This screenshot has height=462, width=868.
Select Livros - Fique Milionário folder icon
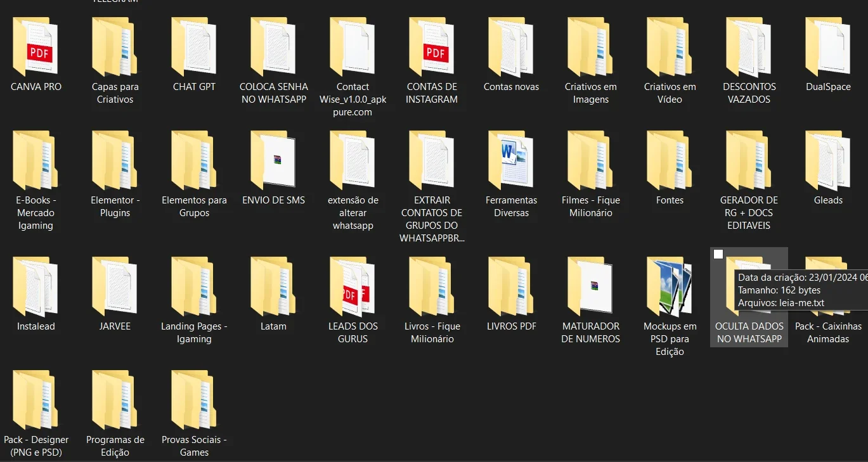[432, 286]
